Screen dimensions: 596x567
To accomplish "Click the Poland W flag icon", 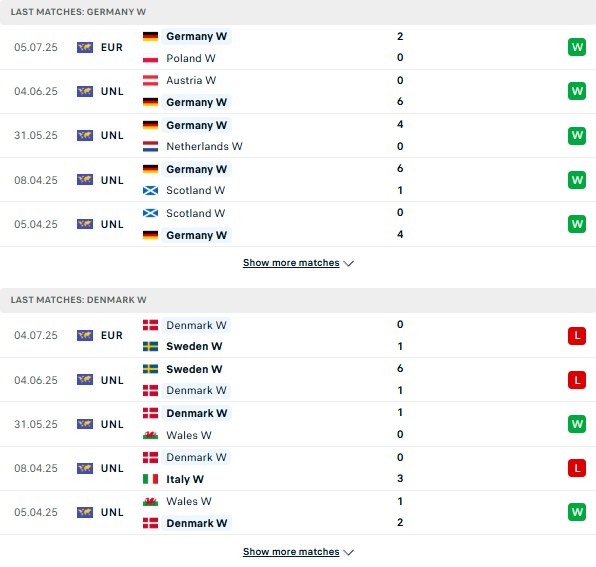I will (150, 59).
